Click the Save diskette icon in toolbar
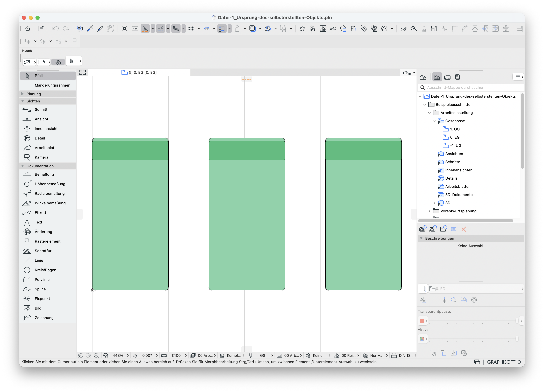 pyautogui.click(x=41, y=29)
